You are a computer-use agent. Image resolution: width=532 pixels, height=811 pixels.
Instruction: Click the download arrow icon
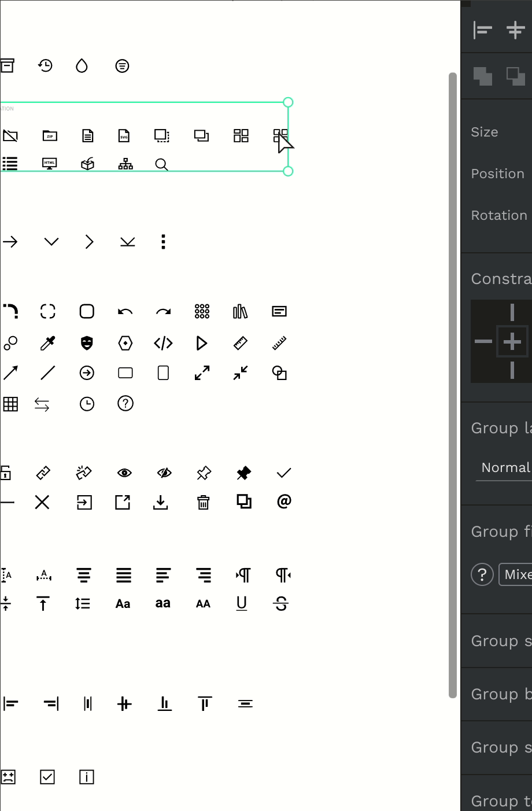pos(161,502)
